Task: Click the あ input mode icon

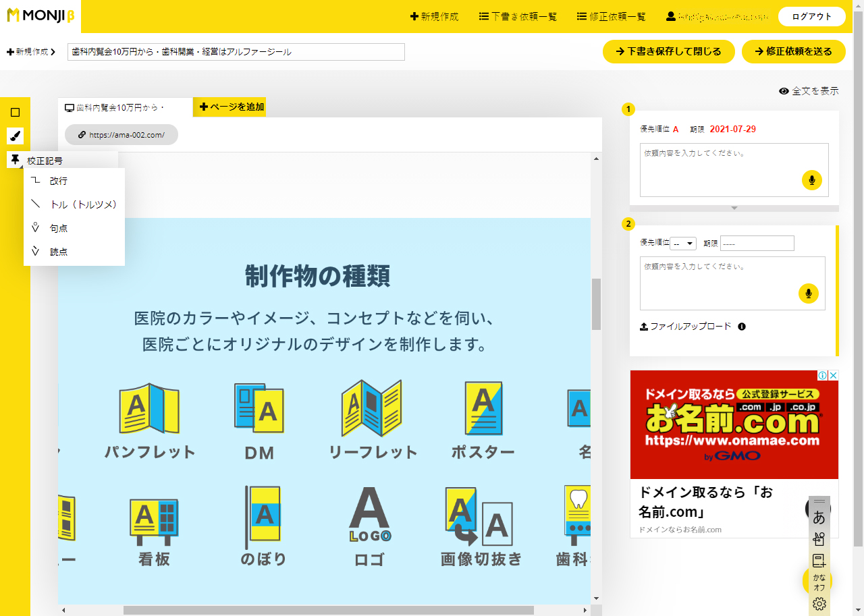Action: (819, 516)
